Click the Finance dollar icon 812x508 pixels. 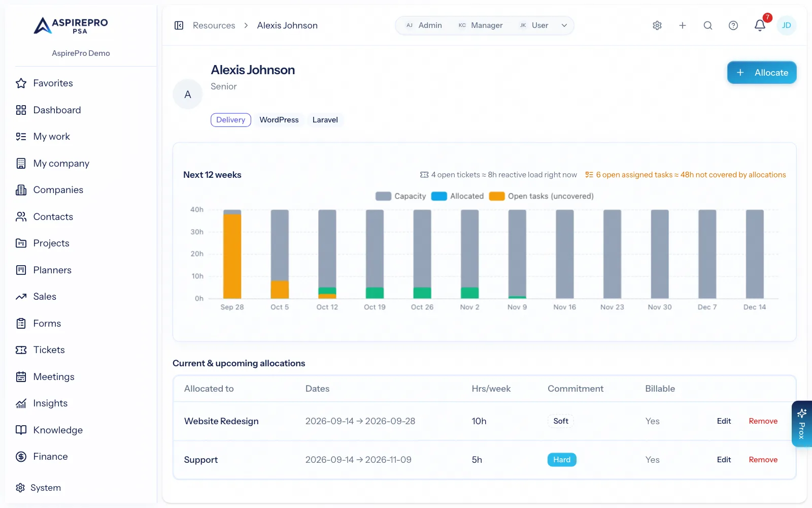tap(21, 457)
